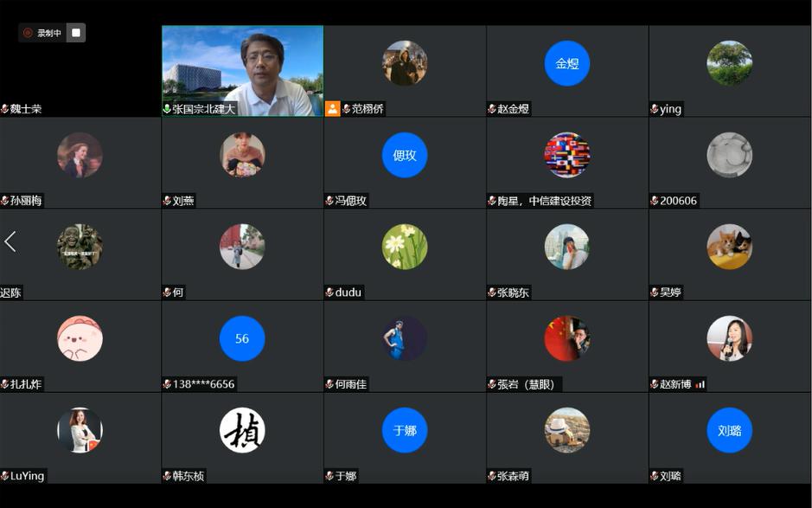Select the cats avatar of 吴婷

click(729, 247)
